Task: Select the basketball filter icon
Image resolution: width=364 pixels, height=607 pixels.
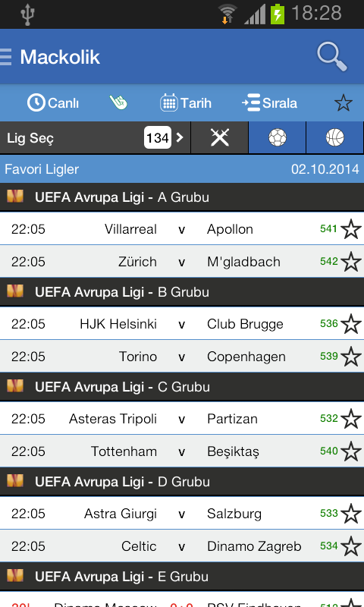Action: (x=335, y=137)
